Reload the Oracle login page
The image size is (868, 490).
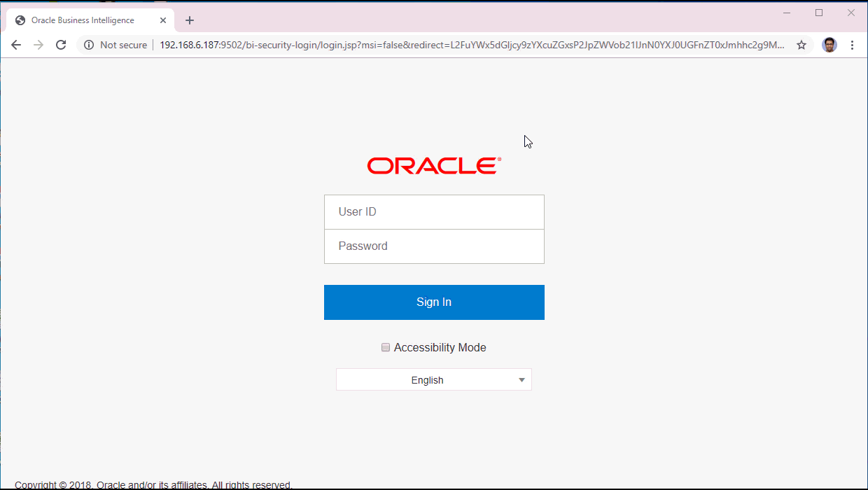[61, 45]
